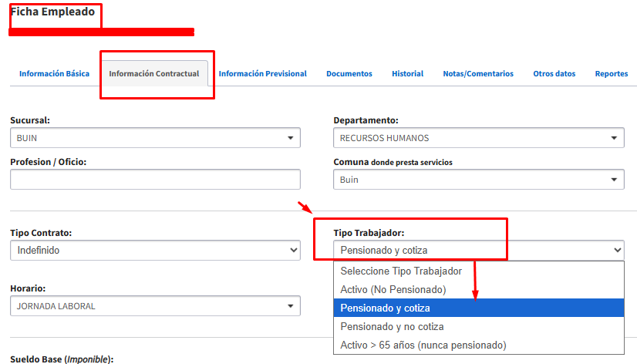Click the Profesion / Oficio text field
637x364 pixels.
[x=155, y=180]
